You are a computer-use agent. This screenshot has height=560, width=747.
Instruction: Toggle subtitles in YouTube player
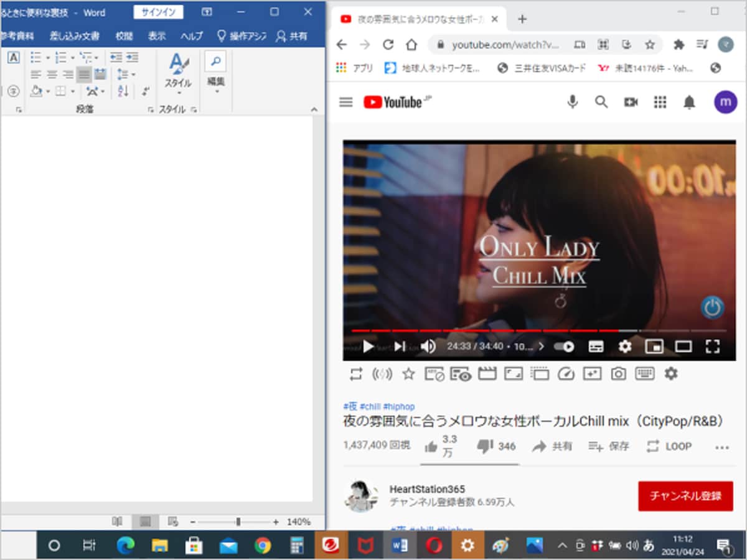(596, 347)
